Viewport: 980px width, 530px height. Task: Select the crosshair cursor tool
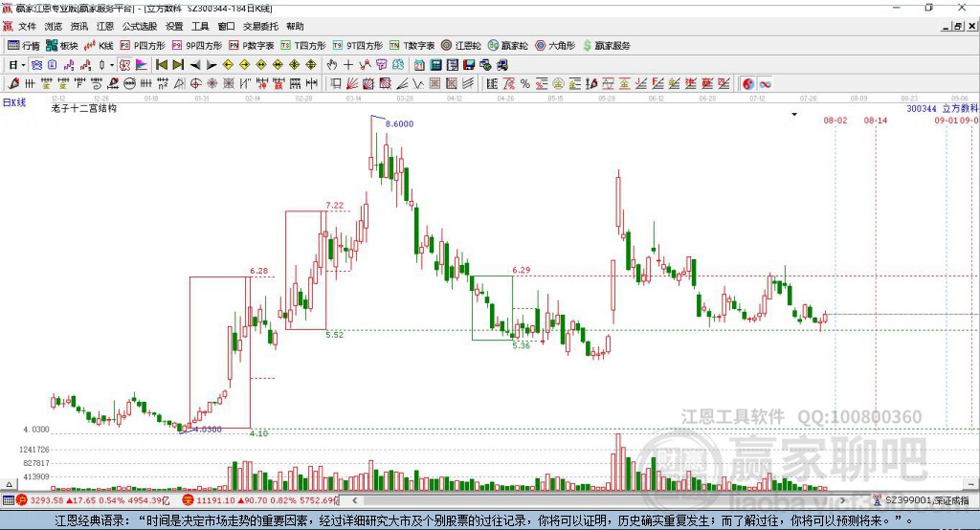tap(348, 65)
